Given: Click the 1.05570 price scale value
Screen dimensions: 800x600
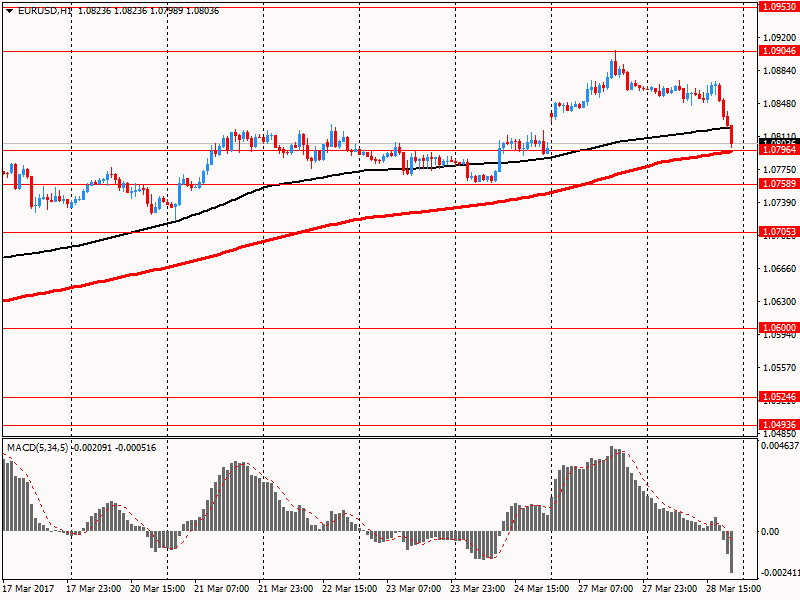Looking at the screenshot, I should [779, 367].
